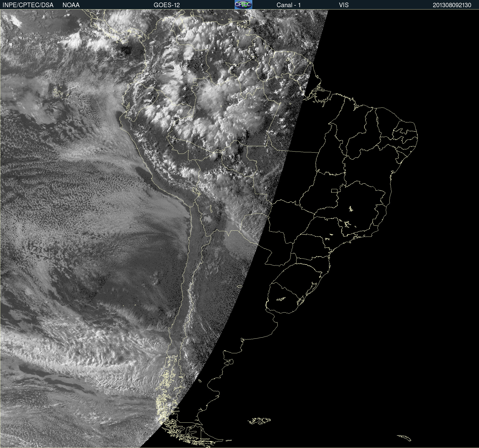Click the NOAA label in header
Image resolution: width=479 pixels, height=448 pixels.
pyautogui.click(x=71, y=5)
